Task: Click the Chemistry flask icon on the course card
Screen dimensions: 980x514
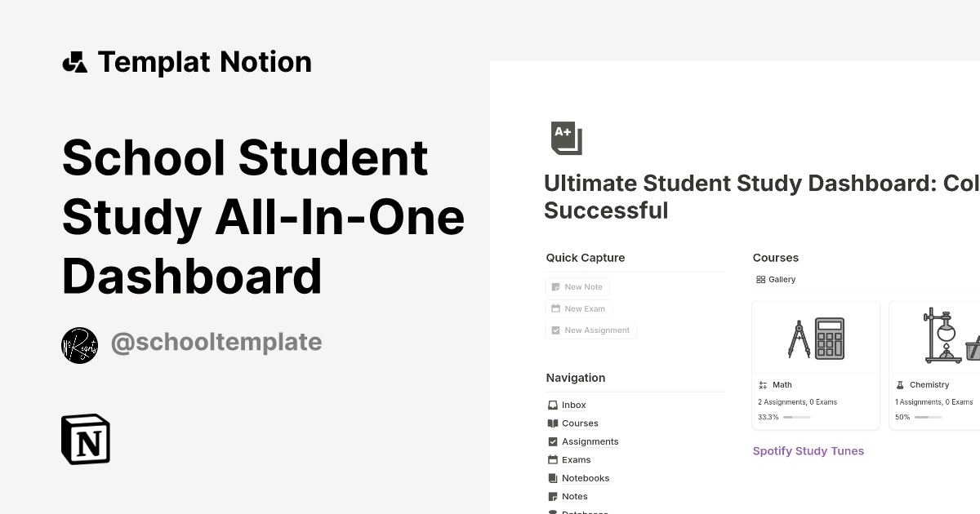Action: click(x=901, y=384)
